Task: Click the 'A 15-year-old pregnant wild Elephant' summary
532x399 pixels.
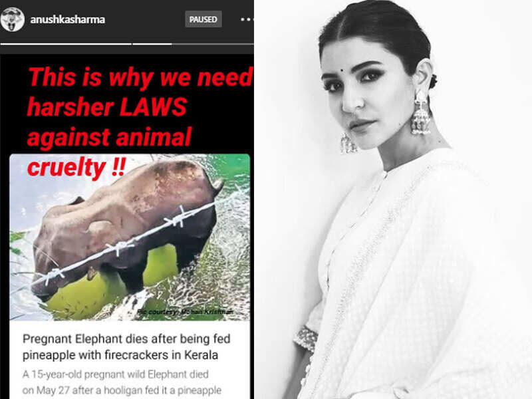Action: click(x=115, y=374)
